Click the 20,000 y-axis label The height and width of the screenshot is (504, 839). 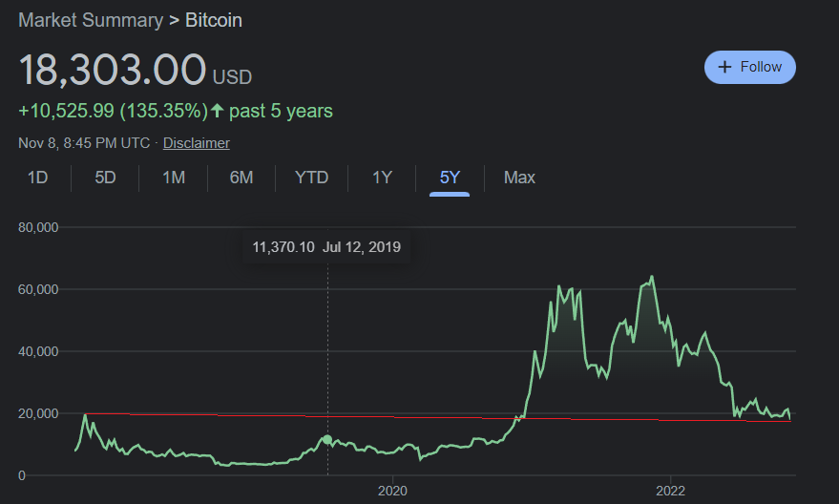(38, 413)
